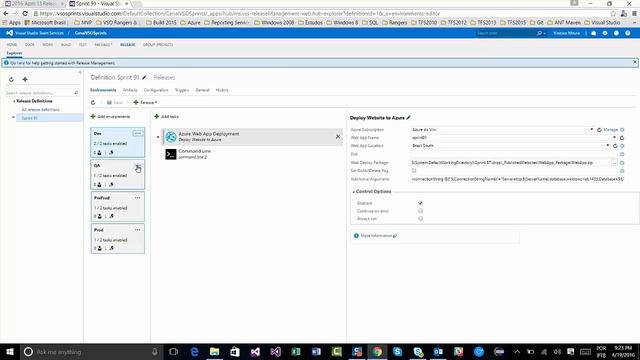Select All release definitions in tree
Screen dimensions: 640x360
(x=40, y=110)
